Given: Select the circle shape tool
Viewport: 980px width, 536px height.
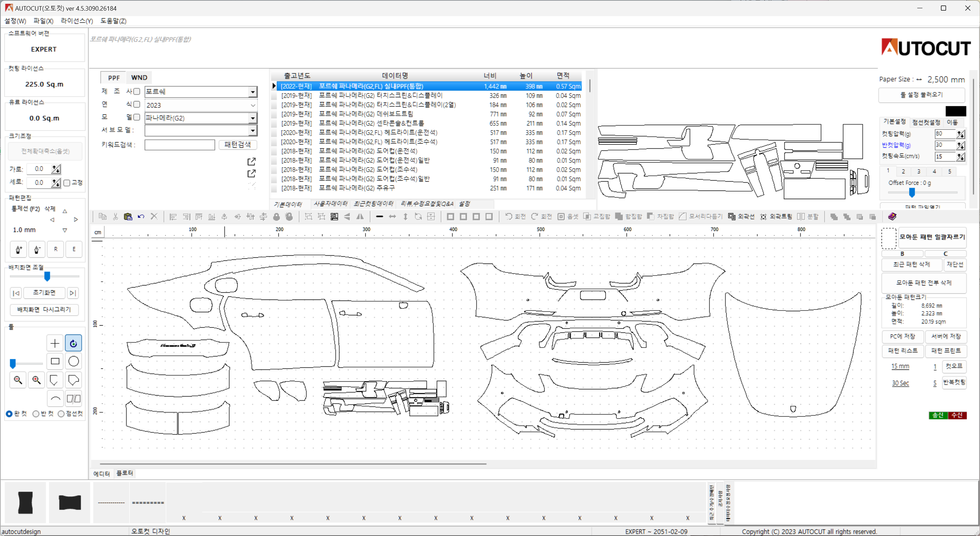Looking at the screenshot, I should pyautogui.click(x=73, y=361).
